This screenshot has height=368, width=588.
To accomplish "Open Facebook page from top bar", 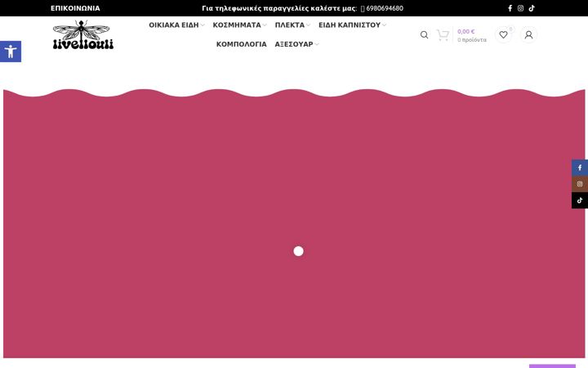I will pyautogui.click(x=510, y=8).
